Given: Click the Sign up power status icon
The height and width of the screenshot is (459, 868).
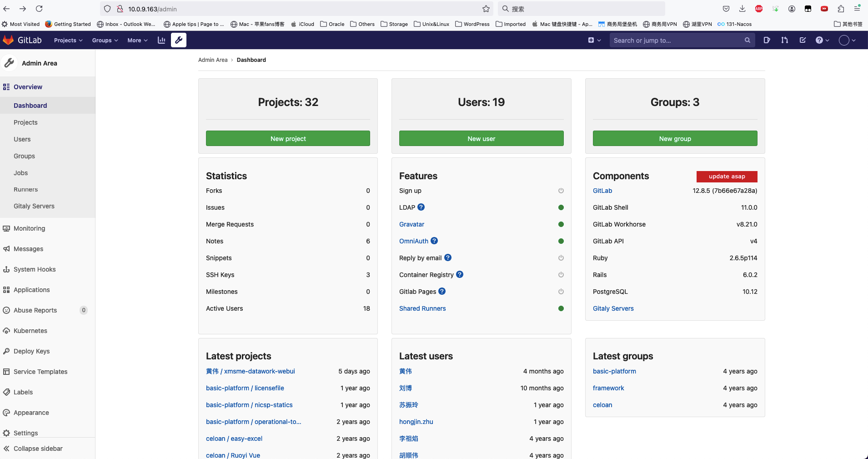Looking at the screenshot, I should click(561, 191).
